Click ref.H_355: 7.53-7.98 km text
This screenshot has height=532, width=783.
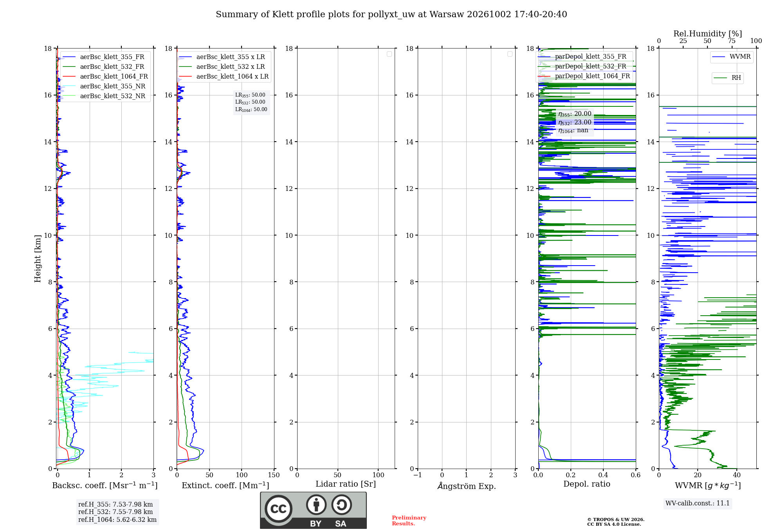tap(115, 505)
